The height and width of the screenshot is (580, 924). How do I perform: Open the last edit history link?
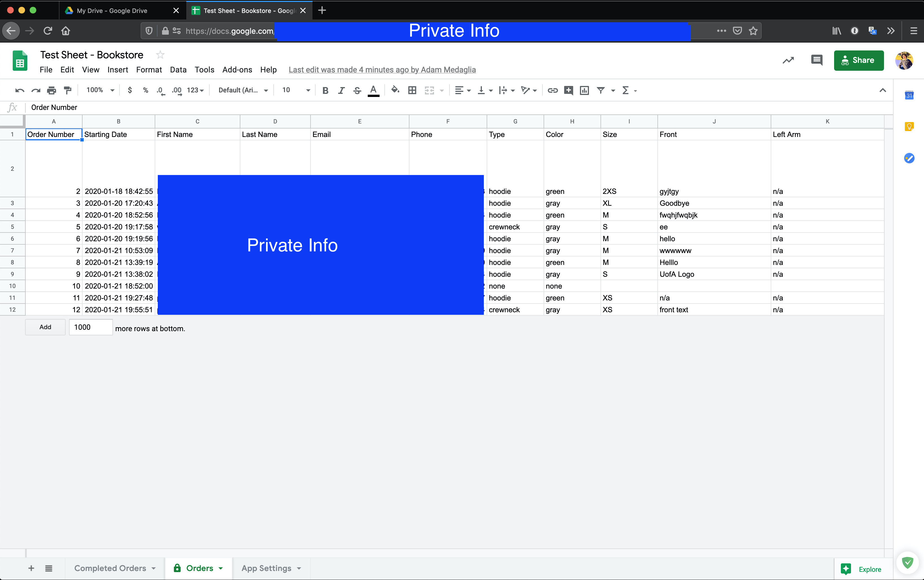click(x=382, y=69)
